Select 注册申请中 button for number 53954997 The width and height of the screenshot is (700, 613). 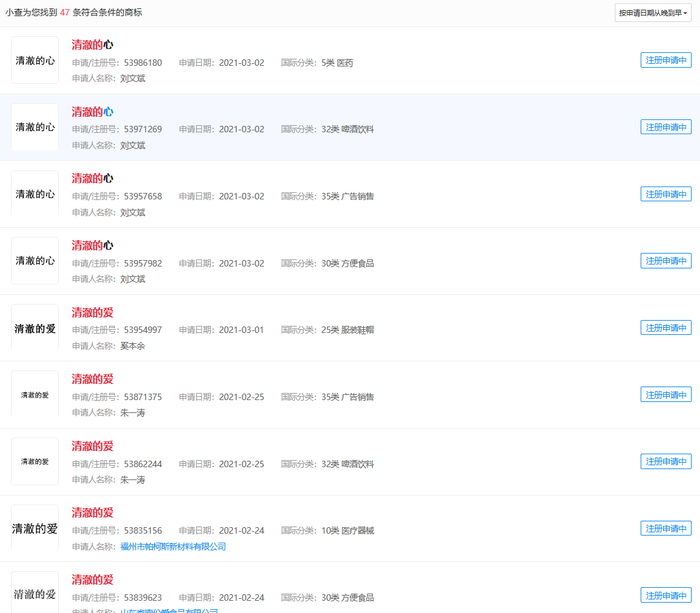point(666,328)
